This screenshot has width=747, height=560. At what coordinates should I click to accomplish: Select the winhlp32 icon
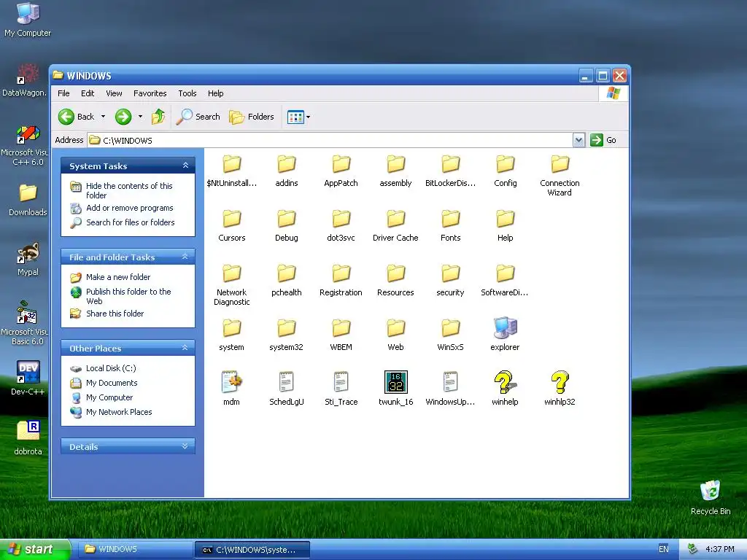[x=560, y=389]
